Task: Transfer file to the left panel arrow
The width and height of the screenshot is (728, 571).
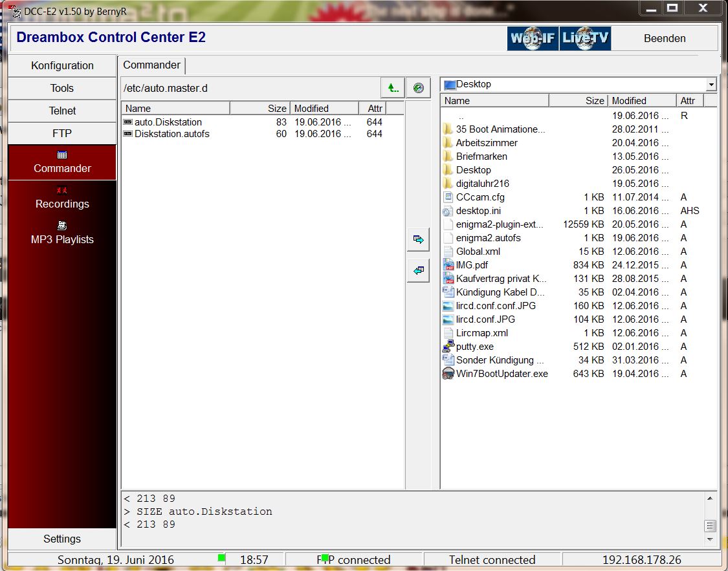Action: 419,271
